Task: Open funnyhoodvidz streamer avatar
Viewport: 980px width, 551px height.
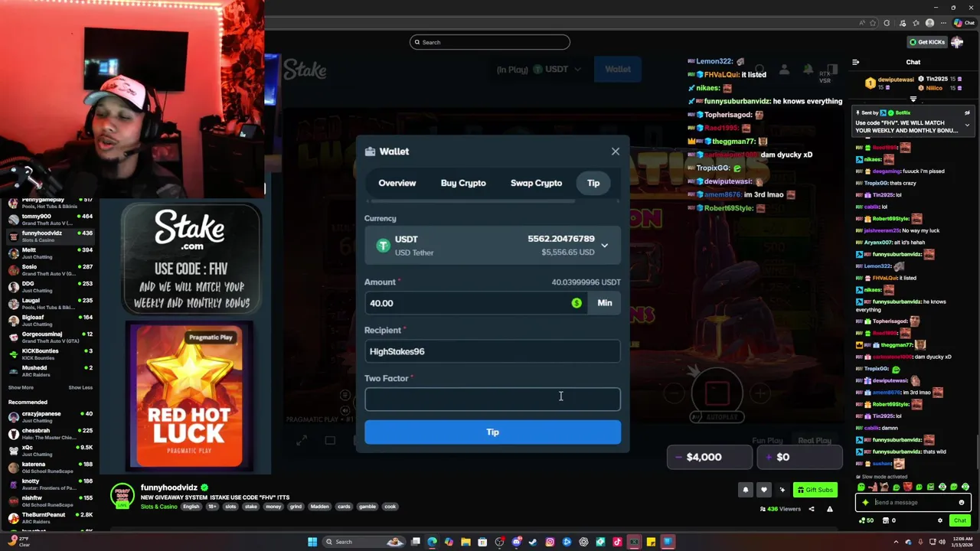Action: pos(122,496)
